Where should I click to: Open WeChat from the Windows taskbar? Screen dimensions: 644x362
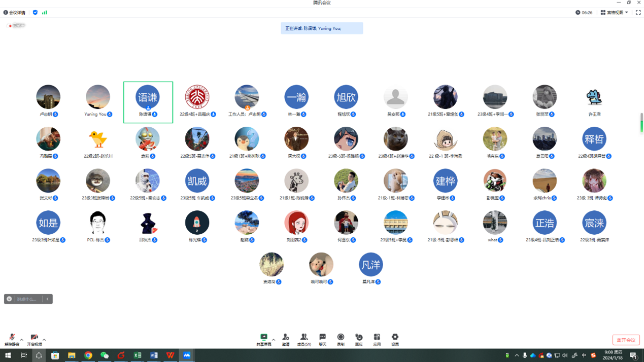click(x=105, y=355)
